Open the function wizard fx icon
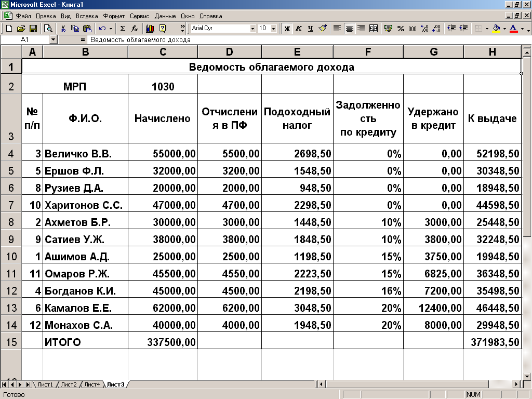This screenshot has width=532, height=399. click(135, 29)
